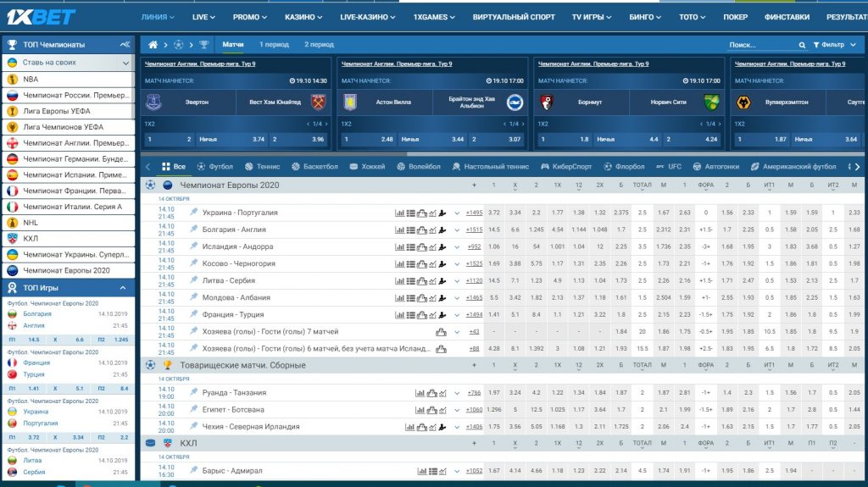This screenshot has width=868, height=487.
Task: Open the КАЗИНО dropdown menu
Action: coord(303,17)
